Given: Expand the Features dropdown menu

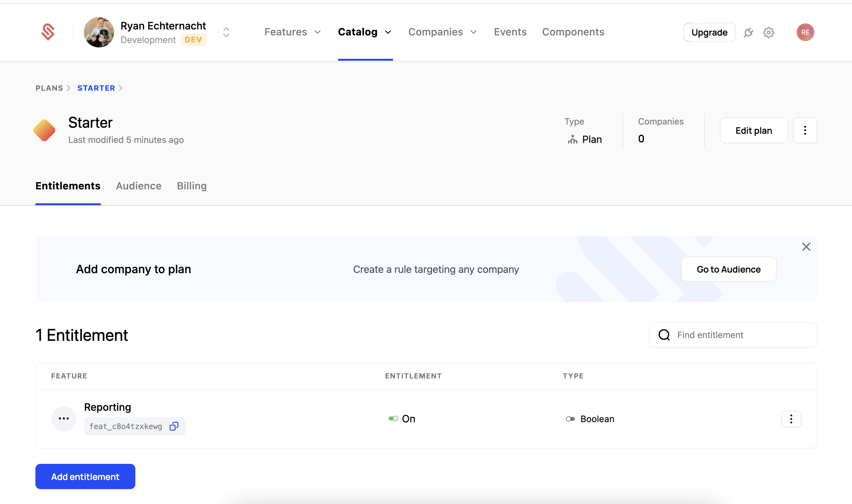Looking at the screenshot, I should 293,32.
